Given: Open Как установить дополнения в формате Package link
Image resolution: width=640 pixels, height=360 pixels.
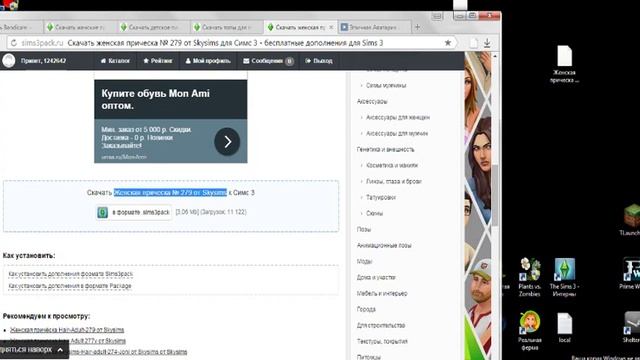Looking at the screenshot, I should 70,286.
